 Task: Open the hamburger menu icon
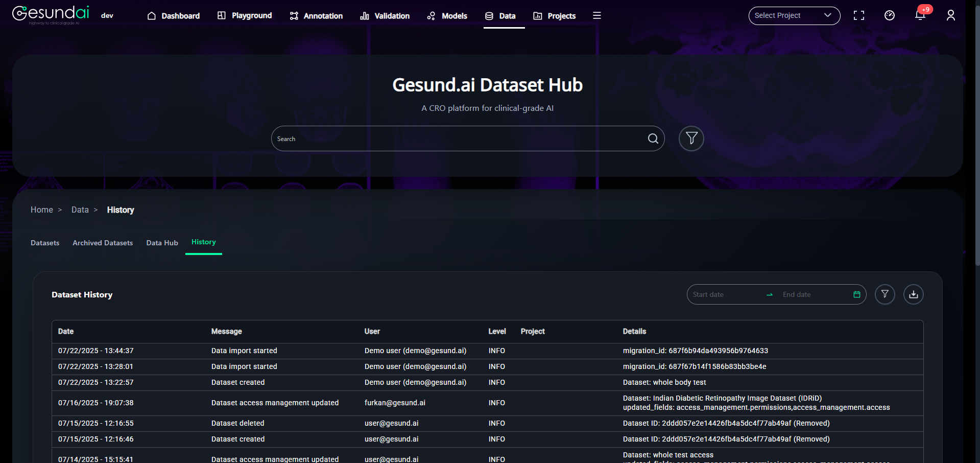pos(596,16)
